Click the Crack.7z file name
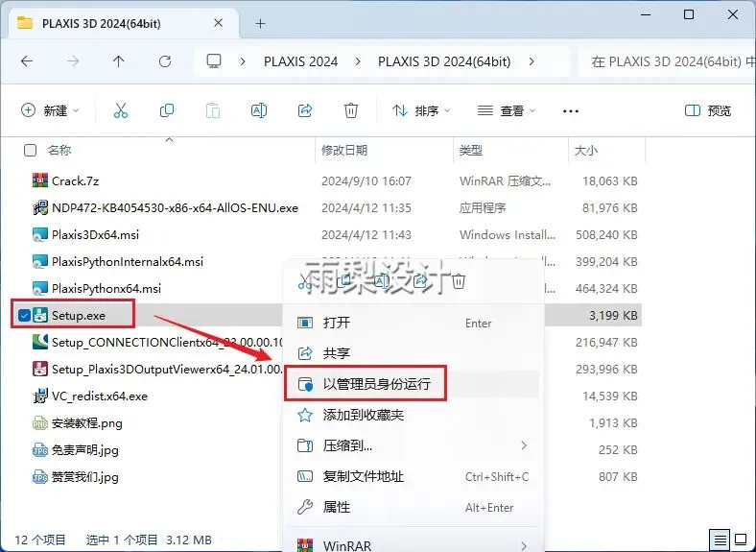Viewport: 756px width, 552px height. [75, 180]
